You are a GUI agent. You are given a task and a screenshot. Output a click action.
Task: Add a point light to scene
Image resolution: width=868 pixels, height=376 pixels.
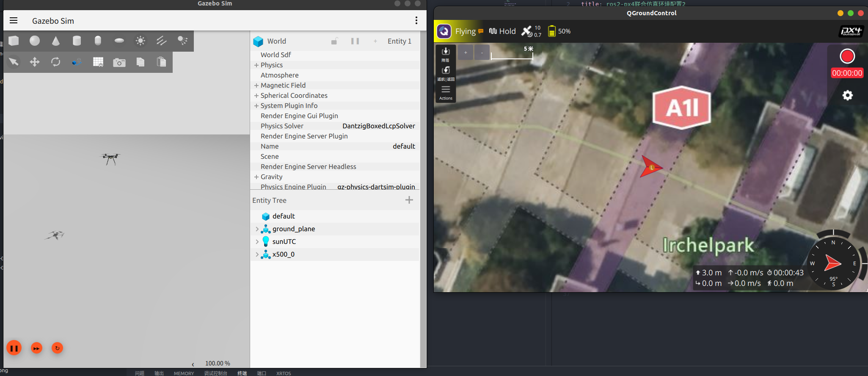[140, 41]
